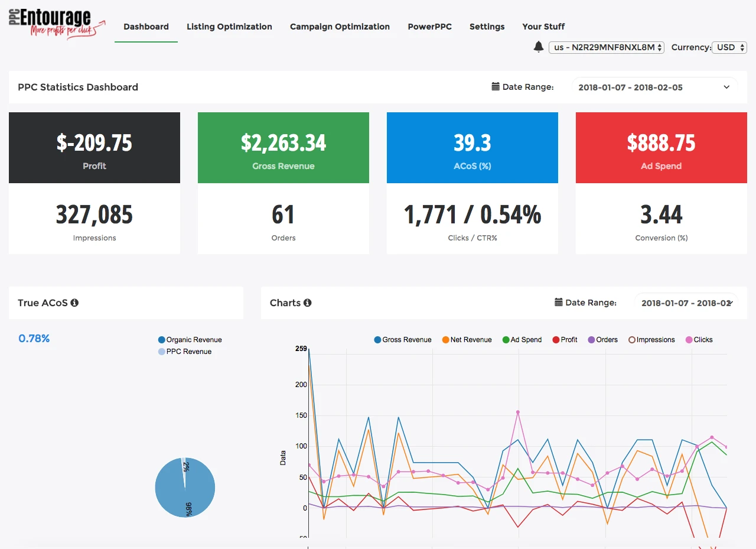The image size is (756, 549).
Task: Toggle Orders series in chart legend
Action: (x=602, y=340)
